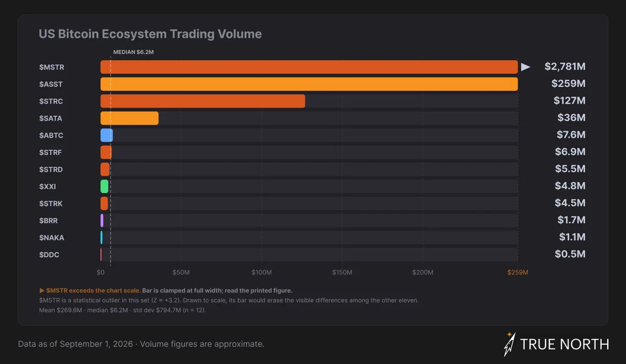Click the '$6.9M' value
The width and height of the screenshot is (626, 364).
pyautogui.click(x=571, y=152)
